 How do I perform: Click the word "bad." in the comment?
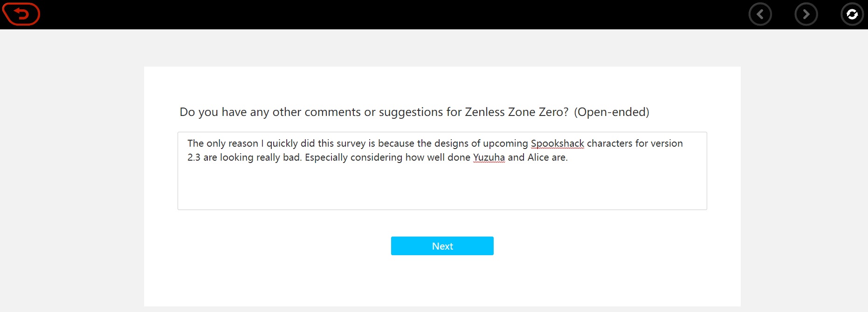[x=292, y=157]
